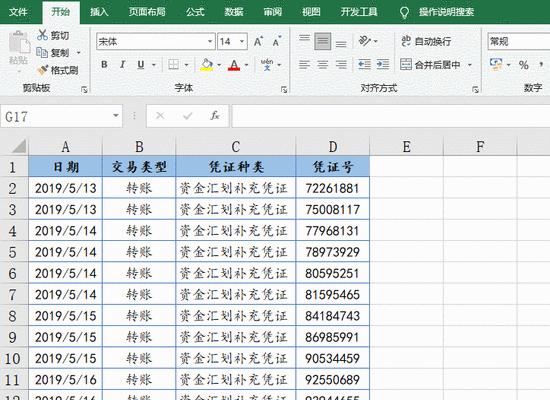Viewport: 550px width, 400px height.
Task: Switch to the 审阅 tab
Action: (x=273, y=12)
